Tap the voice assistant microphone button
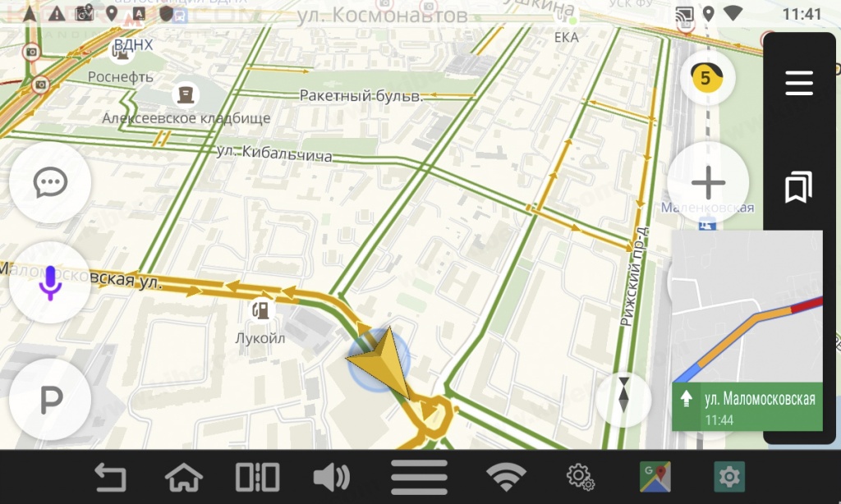This screenshot has height=504, width=841. (x=50, y=282)
